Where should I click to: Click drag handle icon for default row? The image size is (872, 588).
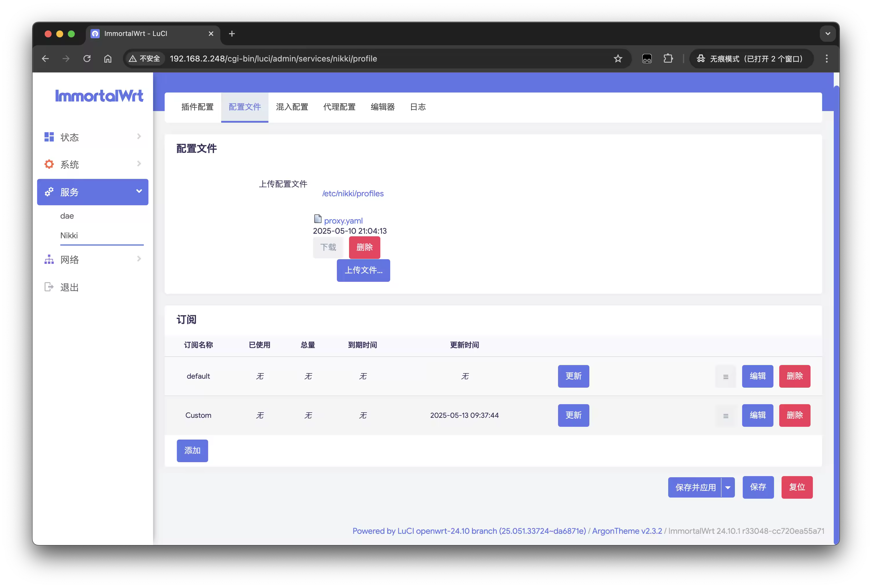(x=725, y=377)
